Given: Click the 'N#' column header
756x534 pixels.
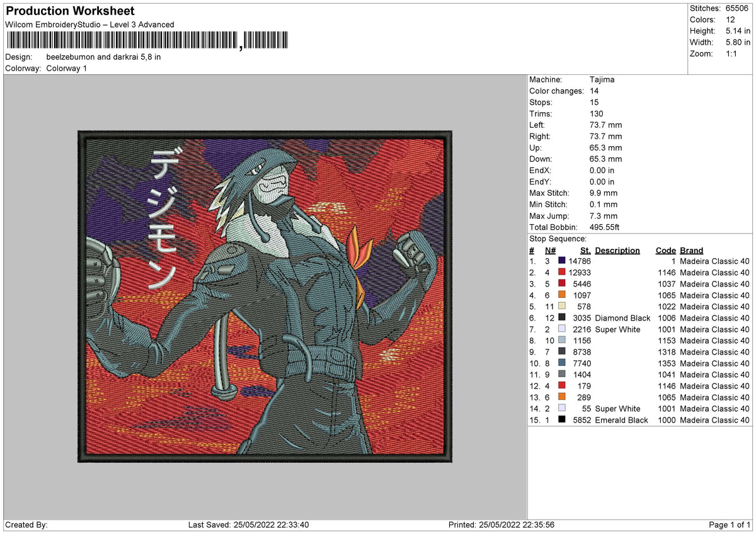Looking at the screenshot, I should coord(551,250).
